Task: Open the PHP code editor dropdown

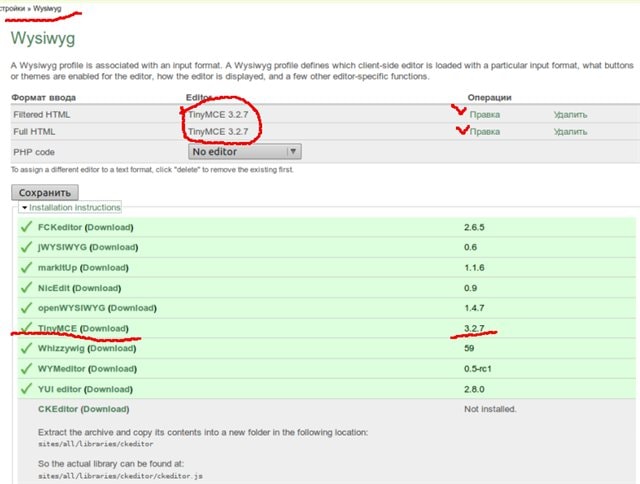Action: 245,151
